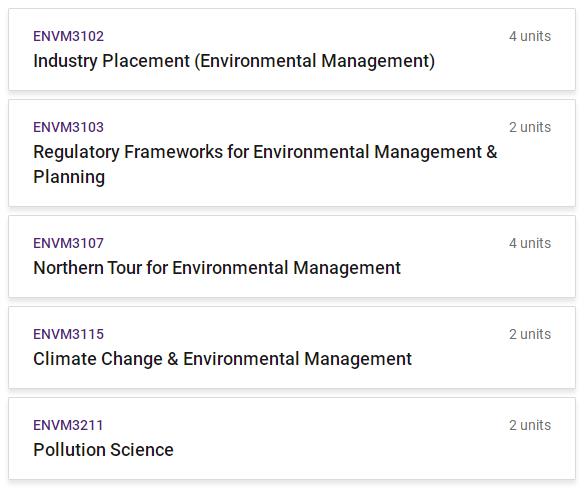Select the ENVM3211 2 units label

click(530, 425)
